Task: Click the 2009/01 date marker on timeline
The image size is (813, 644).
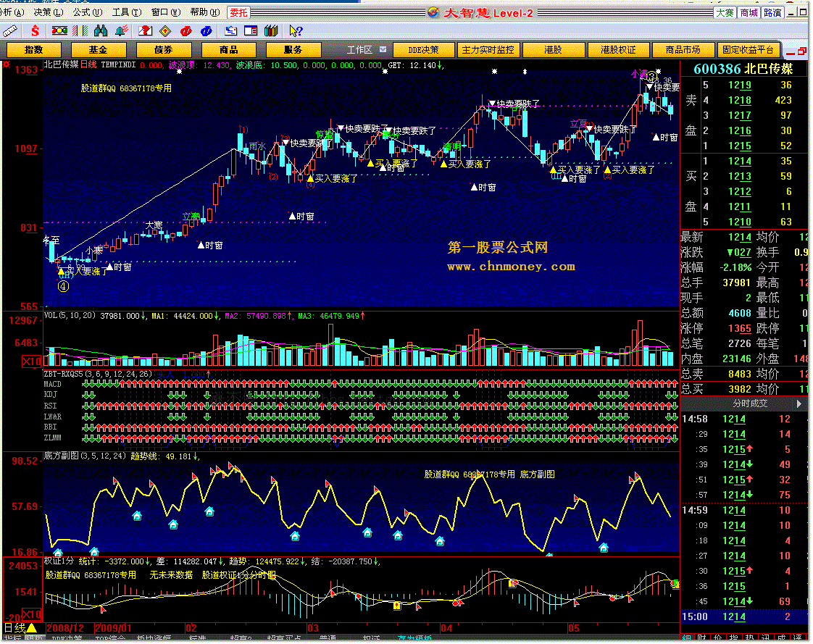Action: click(113, 628)
